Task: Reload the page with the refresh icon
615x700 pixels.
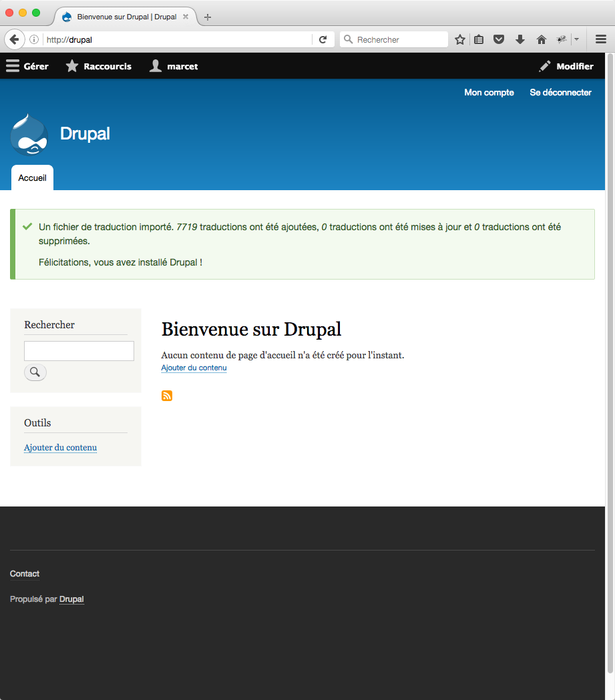Action: [323, 40]
